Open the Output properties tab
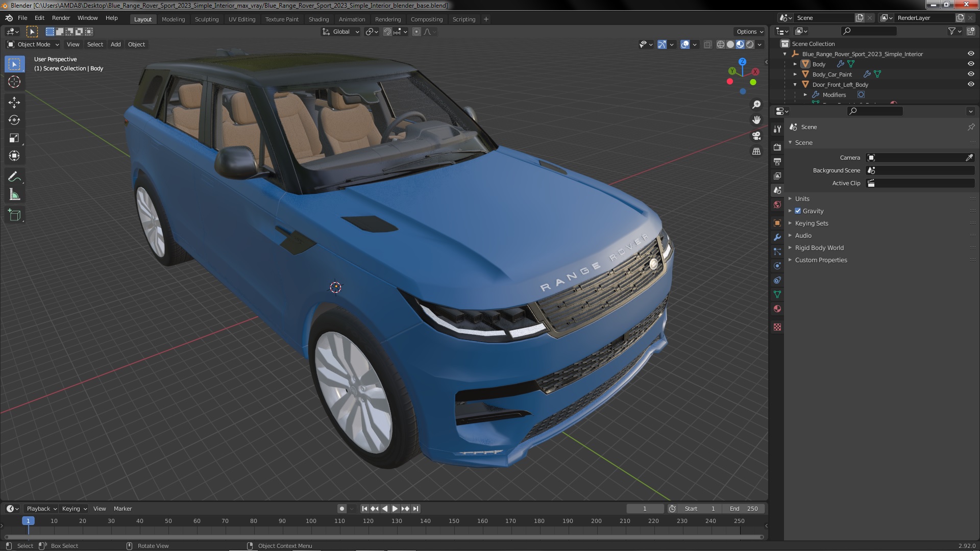This screenshot has height=551, width=980. click(777, 162)
